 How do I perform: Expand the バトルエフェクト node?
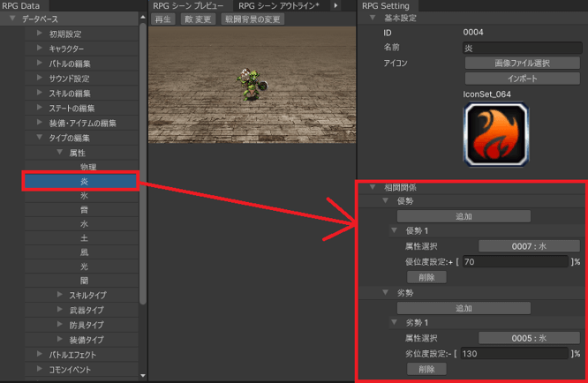[x=40, y=355]
